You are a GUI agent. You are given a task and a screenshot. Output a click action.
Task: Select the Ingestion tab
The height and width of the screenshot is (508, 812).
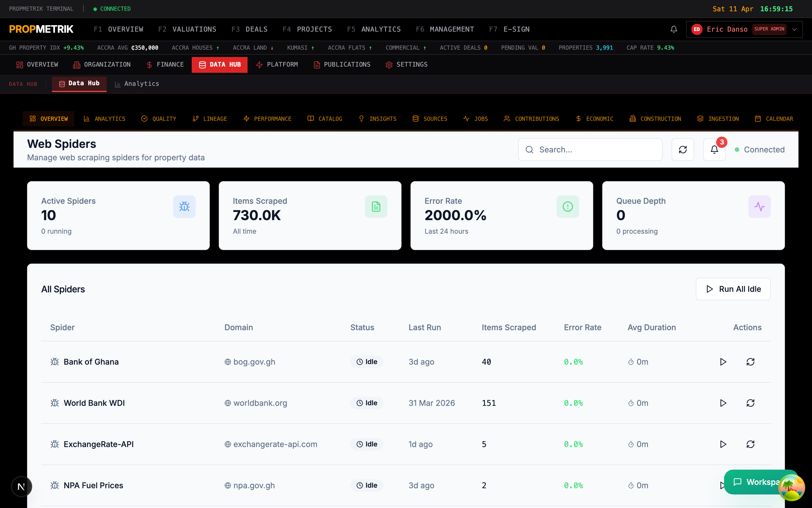(718, 119)
